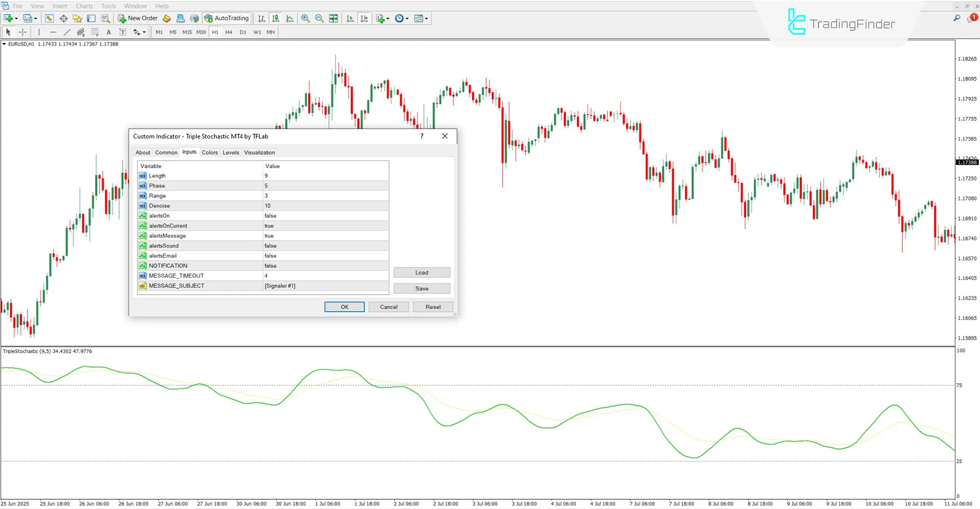Reset the indicator inputs

point(433,307)
